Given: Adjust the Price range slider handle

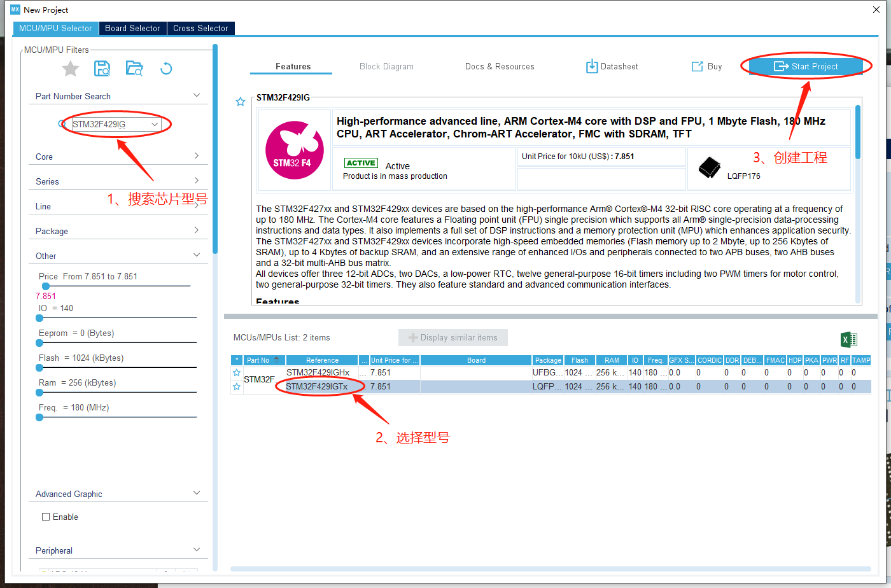Looking at the screenshot, I should pyautogui.click(x=46, y=286).
